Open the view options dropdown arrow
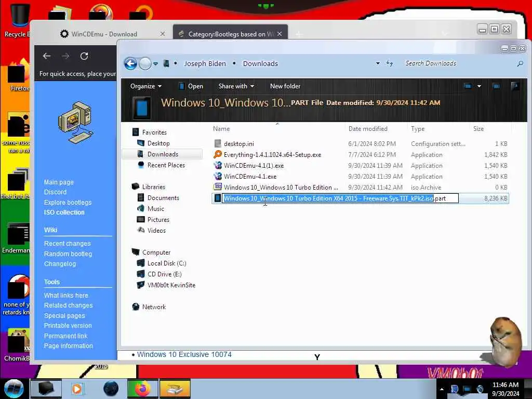 pyautogui.click(x=479, y=86)
